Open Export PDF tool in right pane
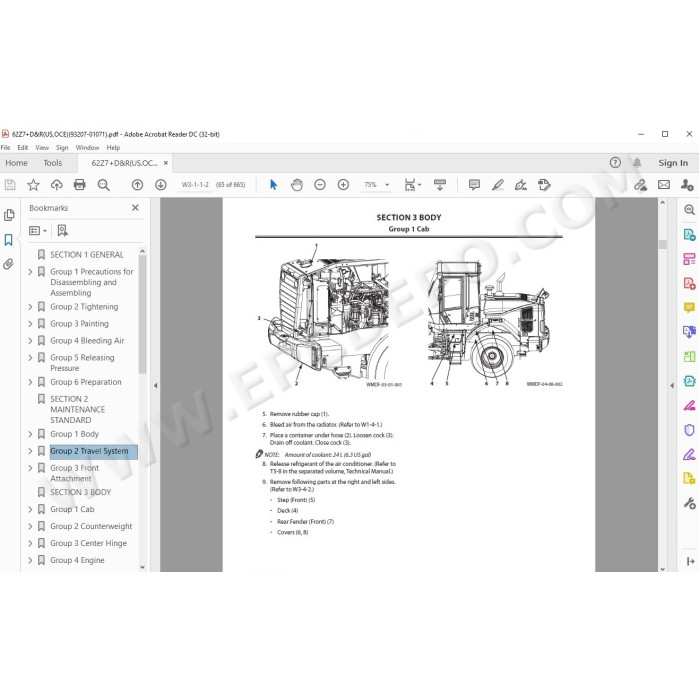The image size is (700, 700). (x=689, y=234)
